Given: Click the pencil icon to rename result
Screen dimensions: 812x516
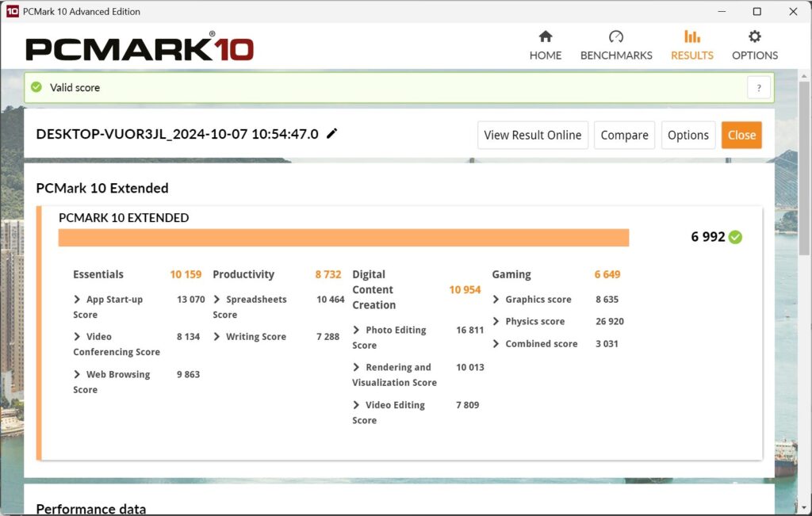Looking at the screenshot, I should [x=332, y=134].
